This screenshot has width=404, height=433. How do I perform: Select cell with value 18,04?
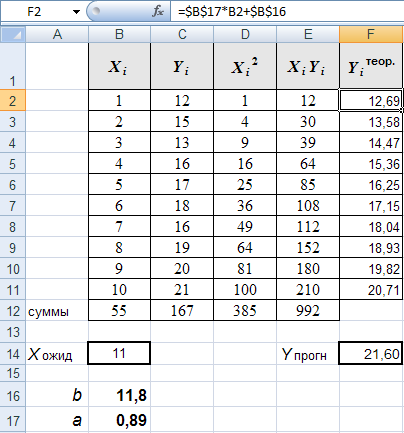click(x=371, y=227)
